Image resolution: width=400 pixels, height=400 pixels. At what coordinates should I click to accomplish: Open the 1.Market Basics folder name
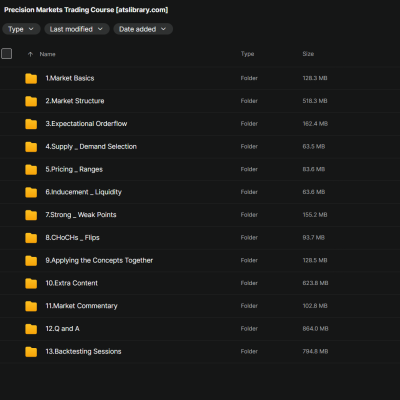coord(70,78)
